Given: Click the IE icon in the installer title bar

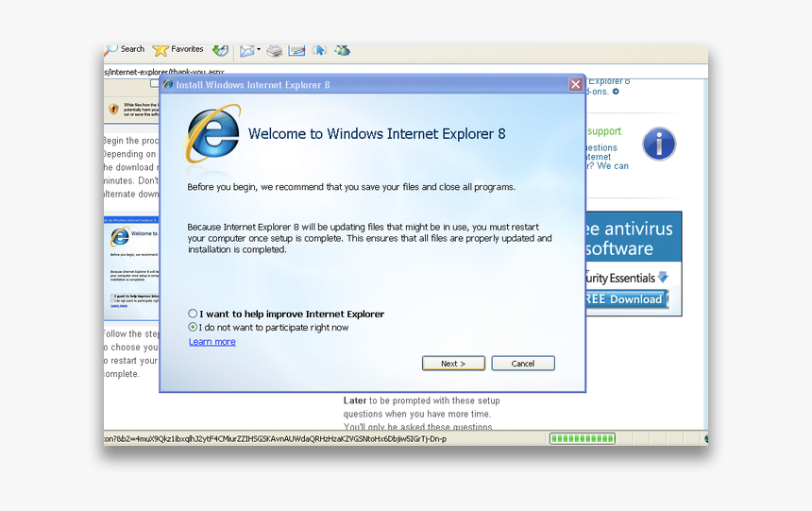Looking at the screenshot, I should [x=168, y=84].
